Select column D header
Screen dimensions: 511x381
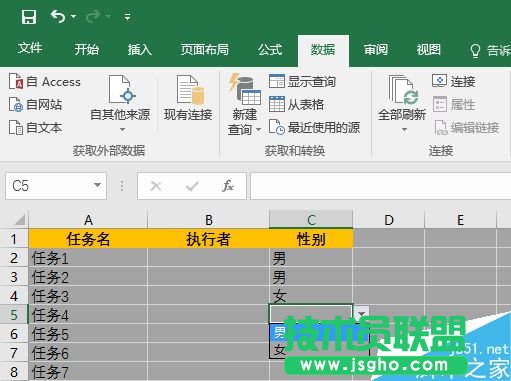(389, 220)
